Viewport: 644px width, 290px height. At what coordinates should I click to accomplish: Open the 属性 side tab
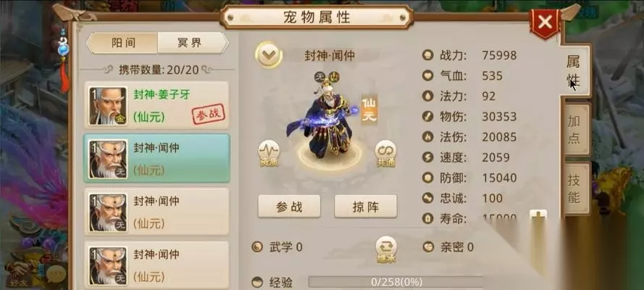coord(574,70)
